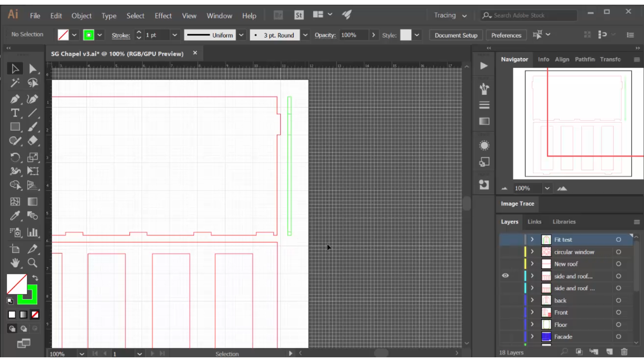This screenshot has height=362, width=644.
Task: Select the Rectangle tool in toolbar
Action: pyautogui.click(x=15, y=127)
